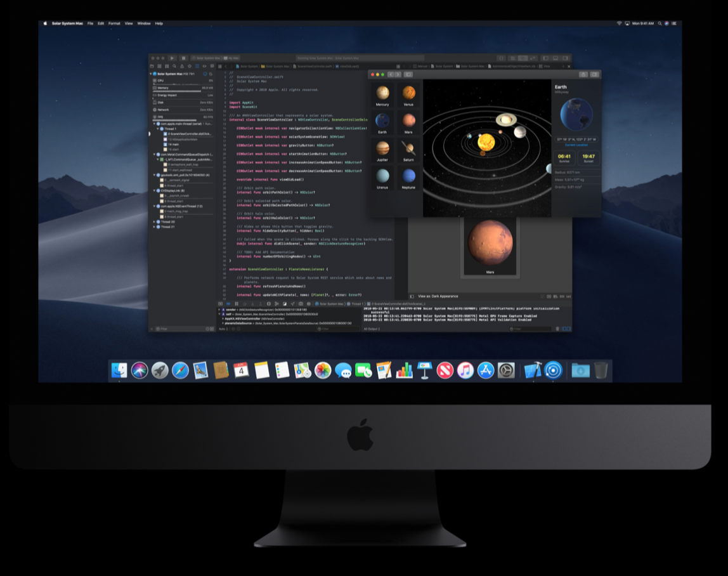The width and height of the screenshot is (728, 576).
Task: Select the Jupiter planet icon
Action: [x=382, y=148]
